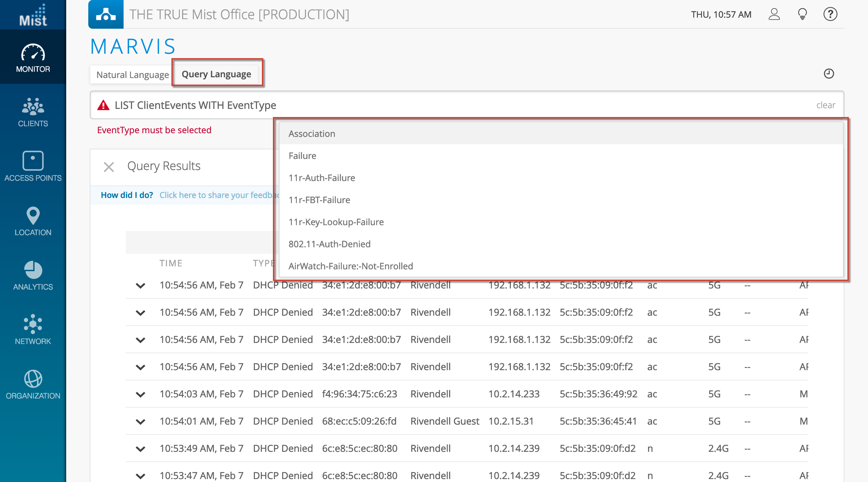Open the Location section

33,221
